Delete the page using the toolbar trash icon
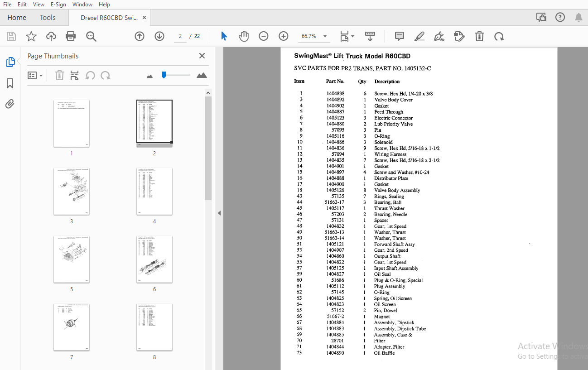This screenshot has width=588, height=370. pyautogui.click(x=479, y=36)
